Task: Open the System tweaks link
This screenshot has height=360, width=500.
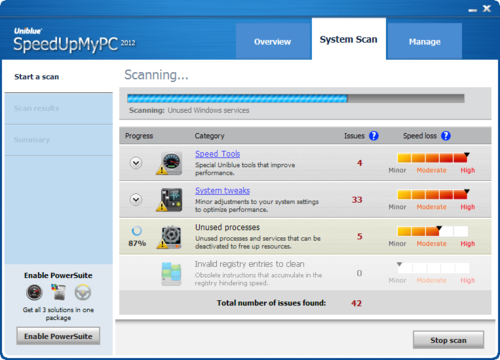Action: (x=223, y=191)
